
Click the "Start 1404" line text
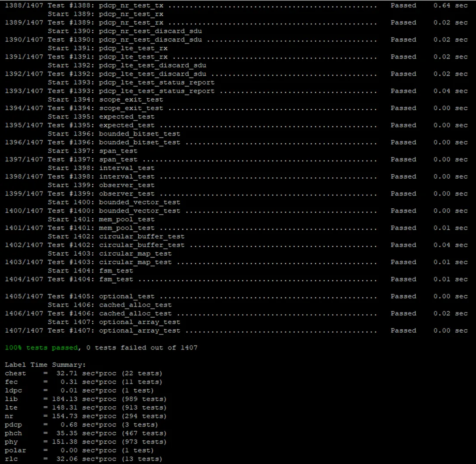[x=90, y=270]
